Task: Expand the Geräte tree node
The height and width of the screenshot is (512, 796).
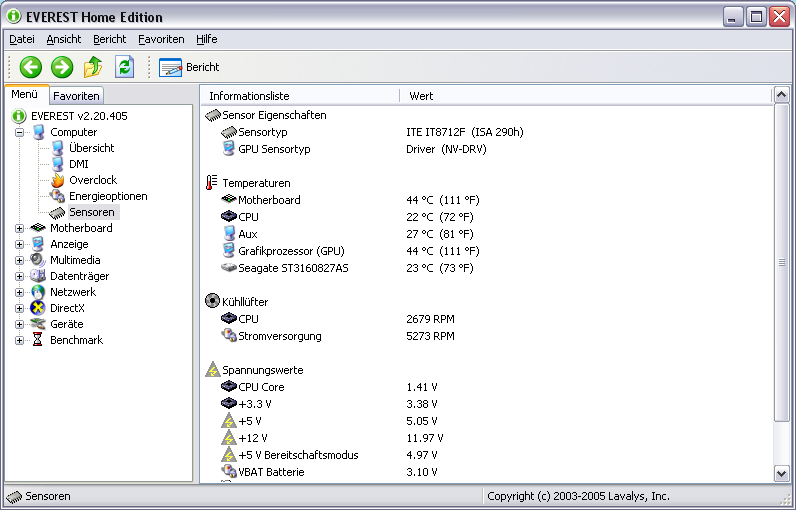Action: pos(19,324)
